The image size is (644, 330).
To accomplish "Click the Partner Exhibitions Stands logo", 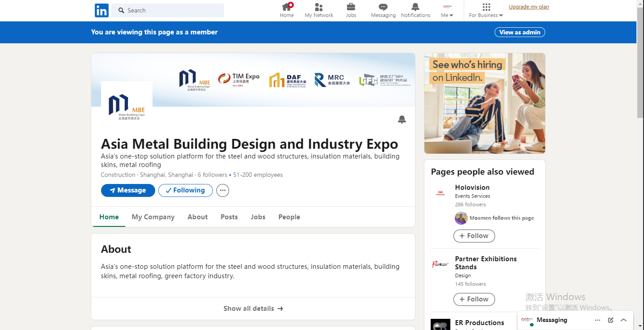I will (441, 264).
